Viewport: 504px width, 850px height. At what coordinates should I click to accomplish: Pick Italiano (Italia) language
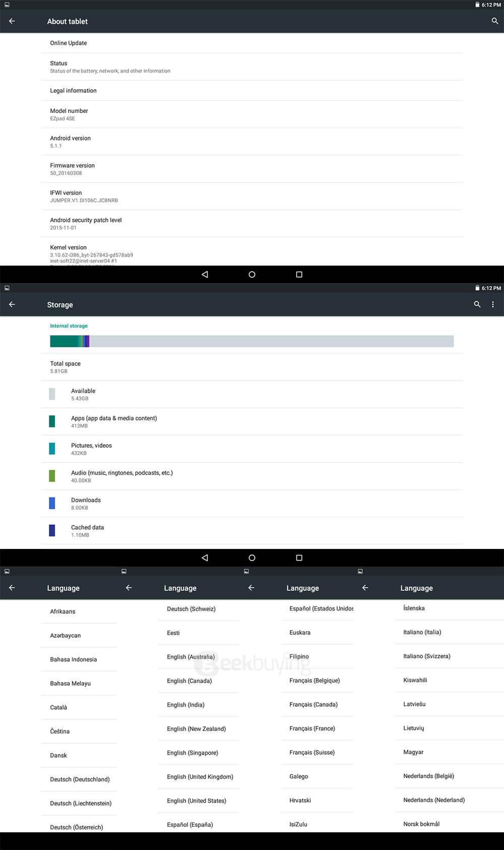(422, 632)
